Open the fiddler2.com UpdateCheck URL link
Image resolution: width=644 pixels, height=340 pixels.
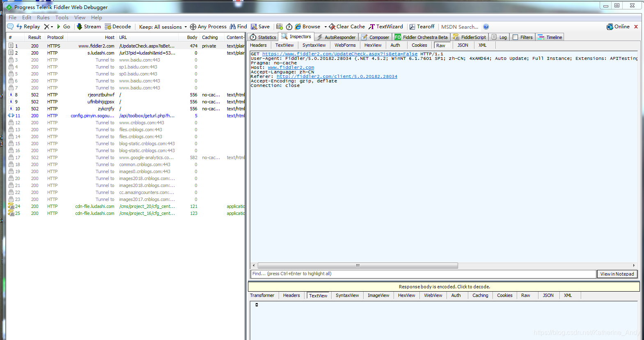click(x=340, y=54)
